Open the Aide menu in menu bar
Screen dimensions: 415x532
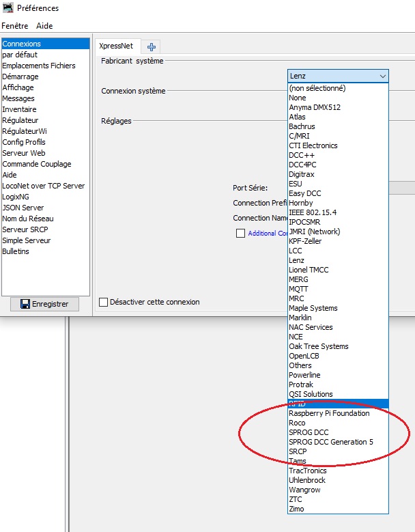click(x=44, y=26)
